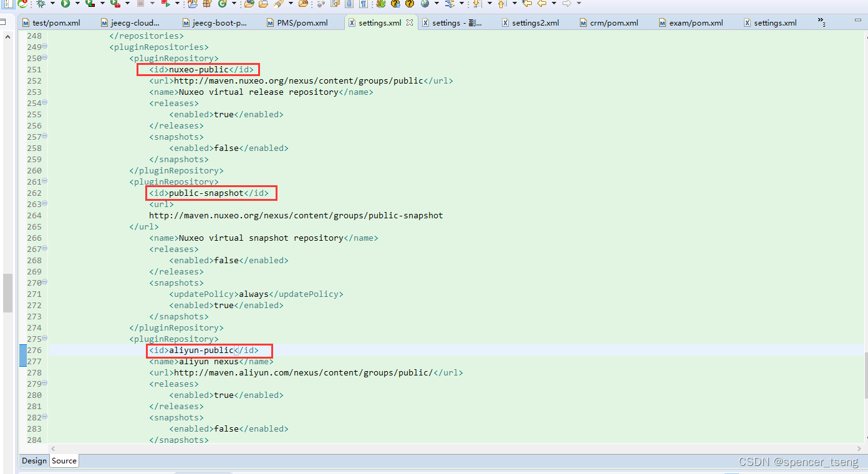
Task: Click the External Tools run icon
Action: point(115,3)
